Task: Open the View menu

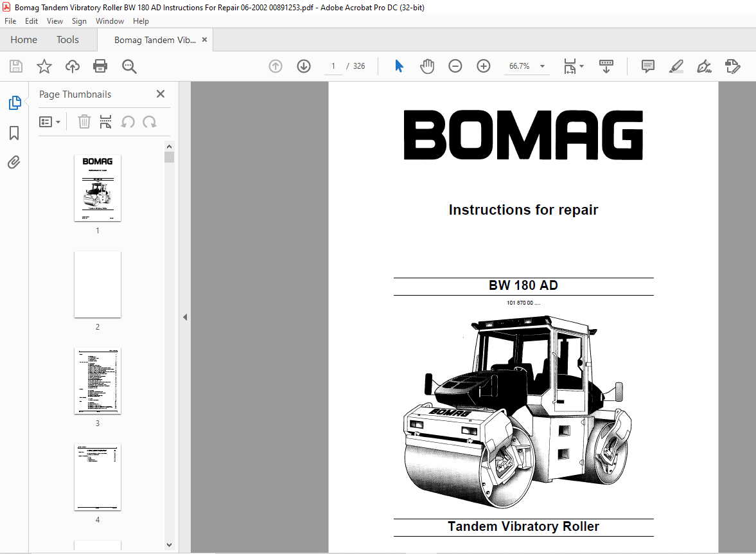Action: 55,21
